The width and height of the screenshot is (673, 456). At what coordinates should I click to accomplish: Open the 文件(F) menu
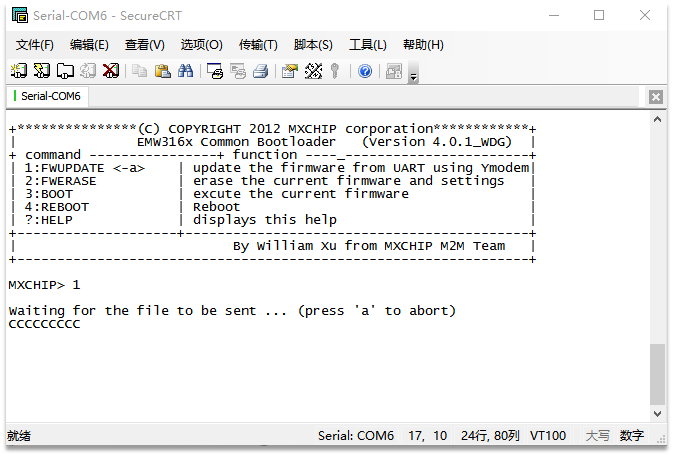[x=35, y=45]
